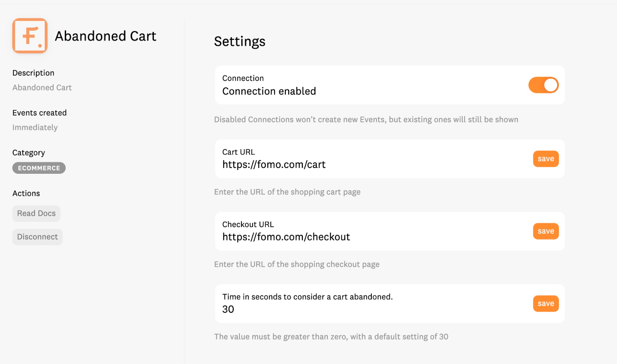
Task: Click the Fomo logo icon
Action: coord(30,36)
